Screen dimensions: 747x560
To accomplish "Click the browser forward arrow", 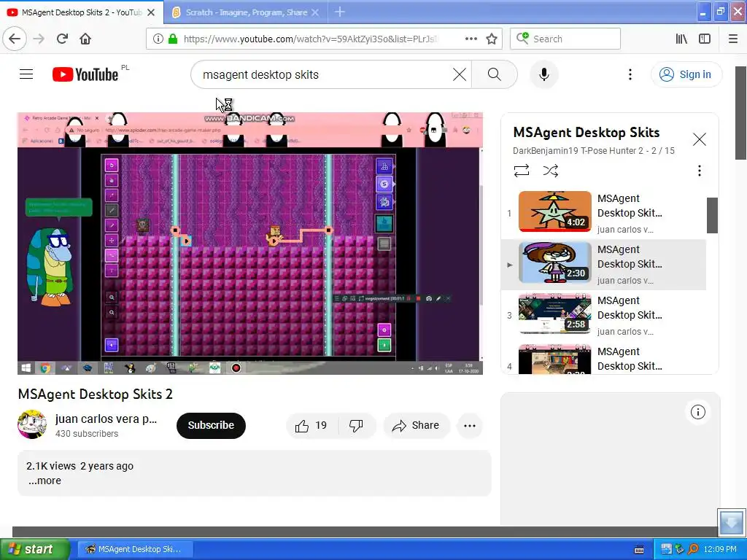I will pos(39,39).
